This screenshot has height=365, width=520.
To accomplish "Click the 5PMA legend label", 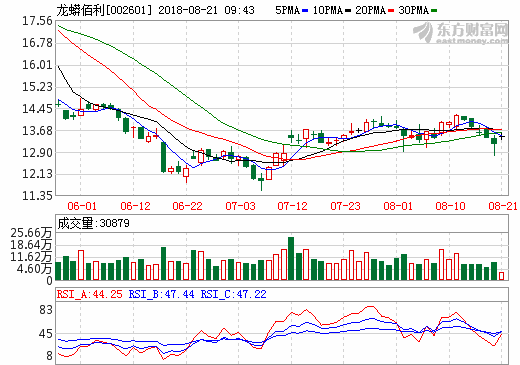I will (287, 10).
